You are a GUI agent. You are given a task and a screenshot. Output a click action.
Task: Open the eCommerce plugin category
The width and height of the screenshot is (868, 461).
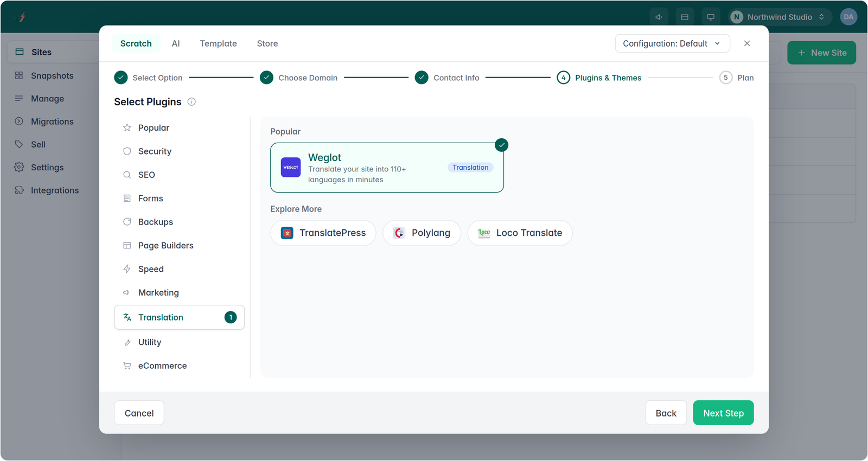[179, 366]
